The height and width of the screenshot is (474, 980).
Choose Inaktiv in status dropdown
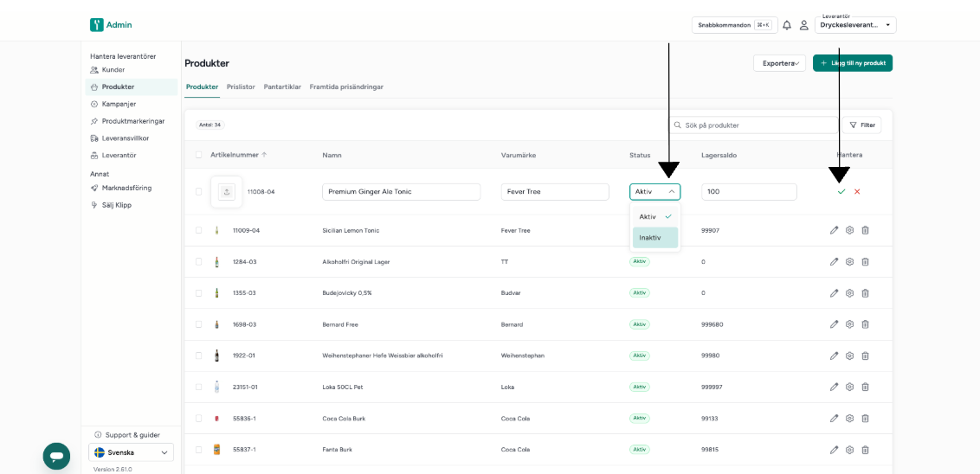tap(655, 238)
